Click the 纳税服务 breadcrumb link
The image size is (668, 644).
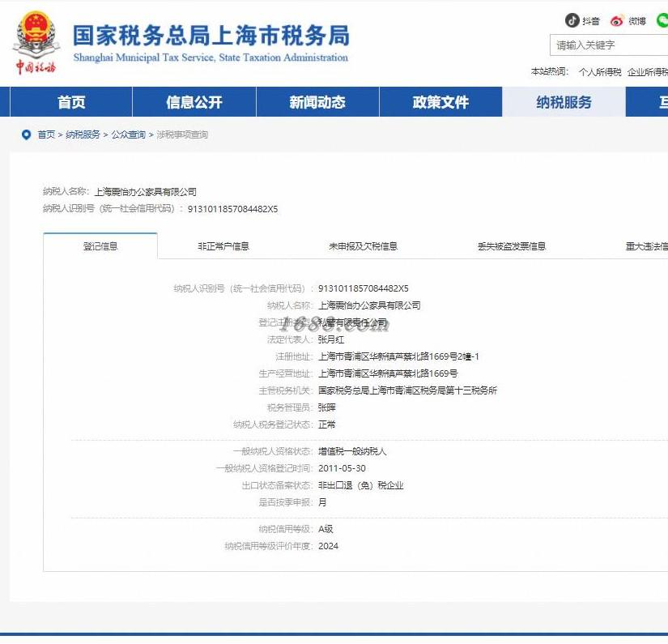click(83, 134)
